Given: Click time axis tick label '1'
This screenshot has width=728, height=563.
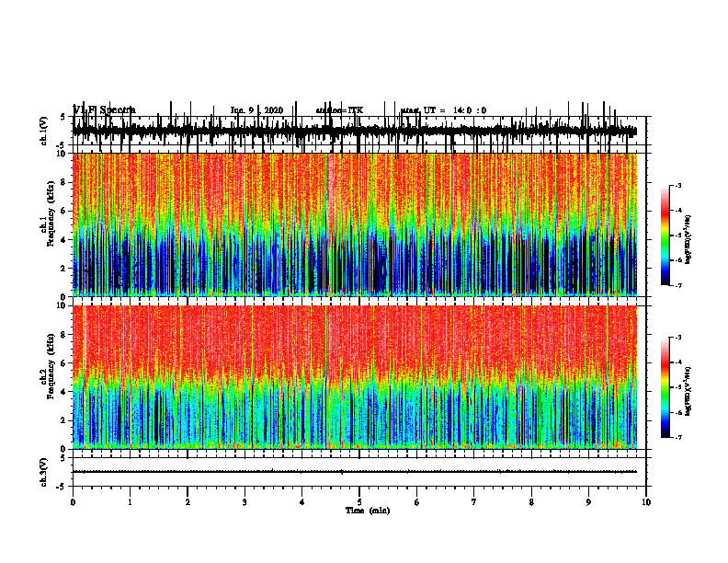Looking at the screenshot, I should (x=130, y=502).
